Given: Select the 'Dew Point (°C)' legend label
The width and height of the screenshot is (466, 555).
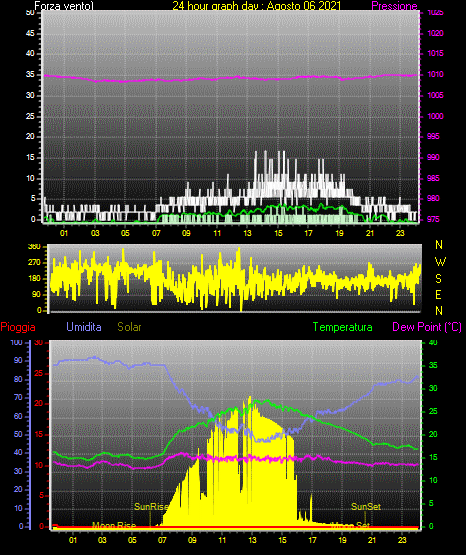Looking at the screenshot, I should 427,327.
